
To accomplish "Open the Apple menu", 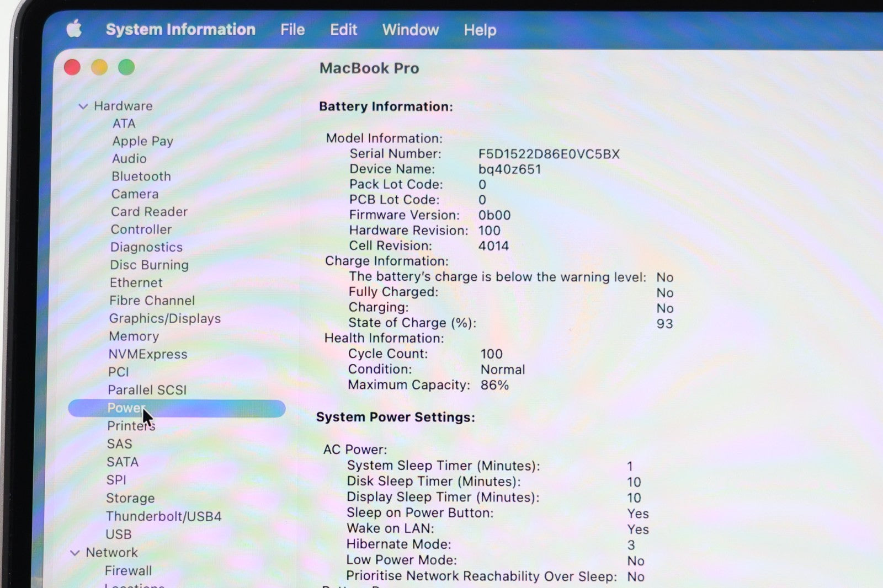I will point(74,29).
